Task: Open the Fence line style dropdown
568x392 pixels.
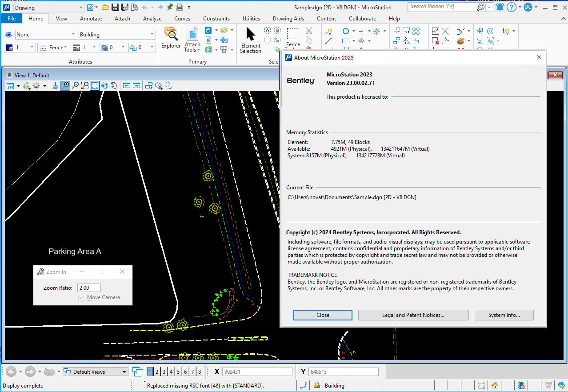Action: coord(53,48)
